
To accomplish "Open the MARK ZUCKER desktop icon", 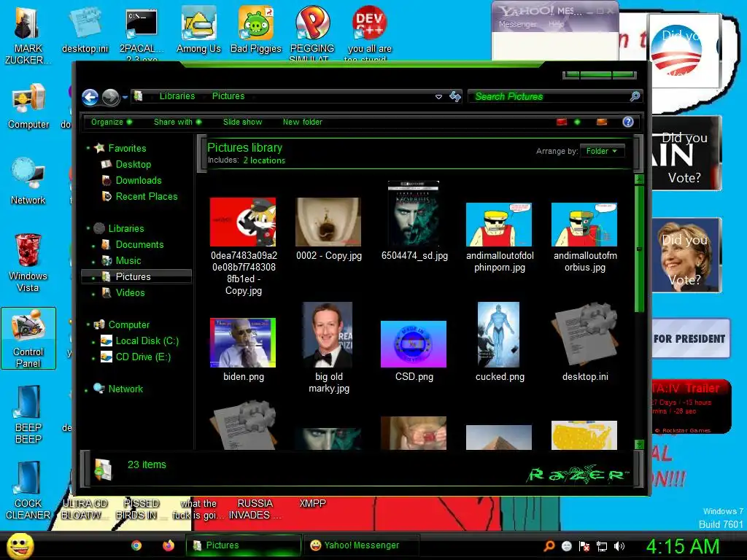I will (28, 36).
